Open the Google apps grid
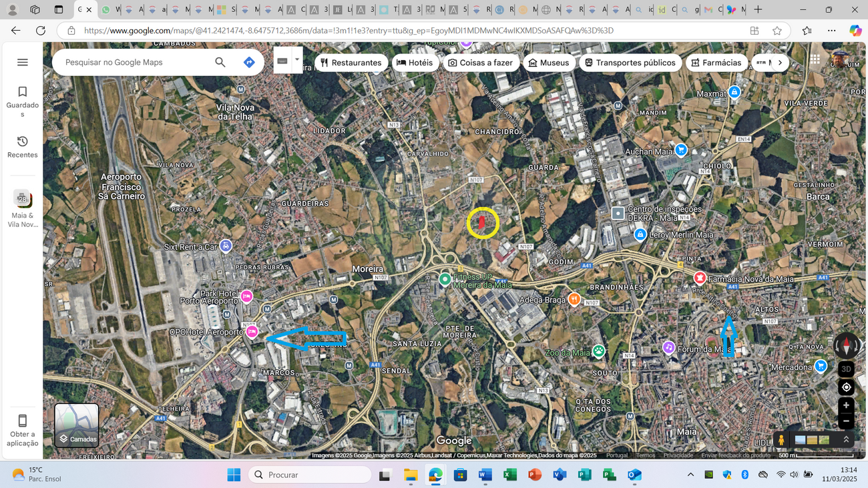 click(x=815, y=59)
